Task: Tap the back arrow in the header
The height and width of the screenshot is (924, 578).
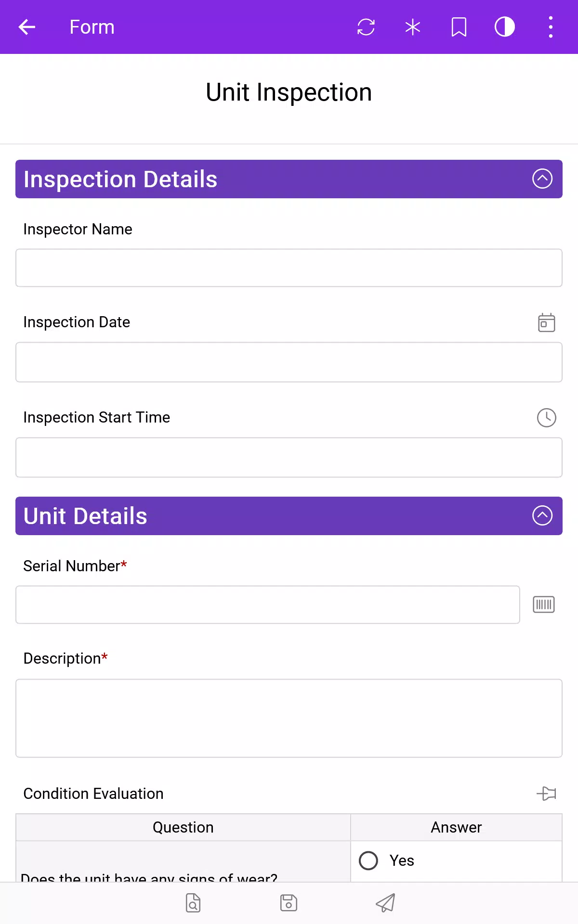Action: [27, 27]
